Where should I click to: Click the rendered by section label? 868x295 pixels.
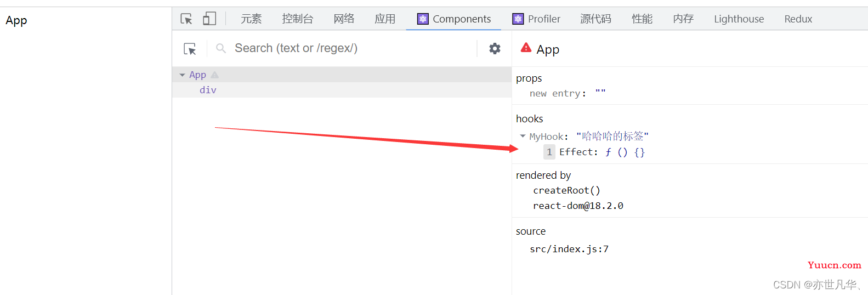click(543, 175)
